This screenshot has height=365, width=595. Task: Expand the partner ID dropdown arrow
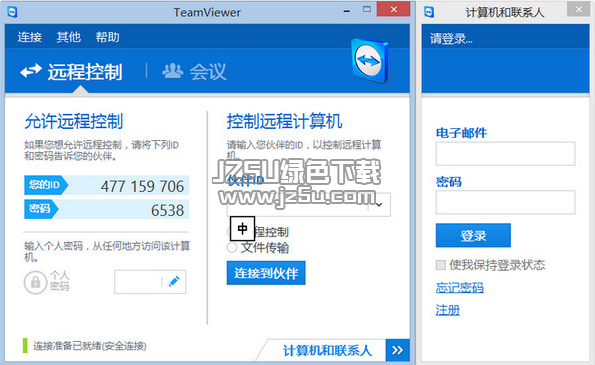(x=379, y=205)
